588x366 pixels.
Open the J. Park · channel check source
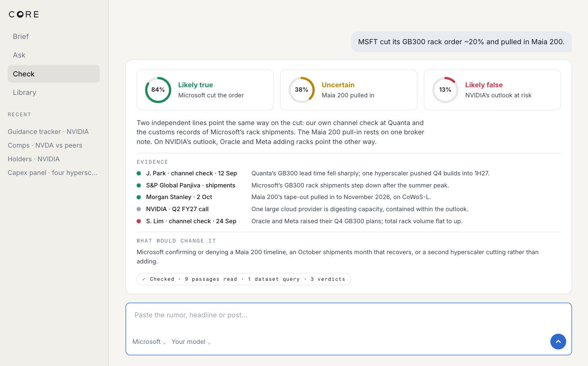point(192,173)
